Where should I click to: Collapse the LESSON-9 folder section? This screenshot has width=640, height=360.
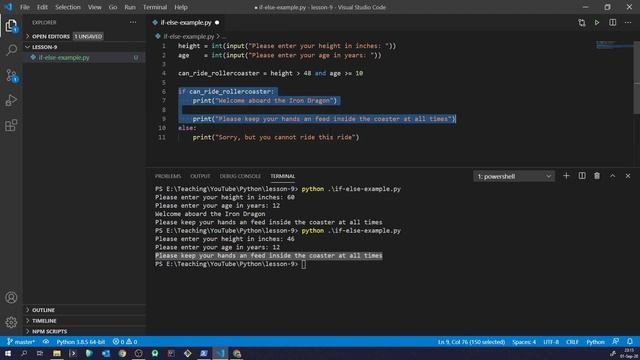(84, 47)
